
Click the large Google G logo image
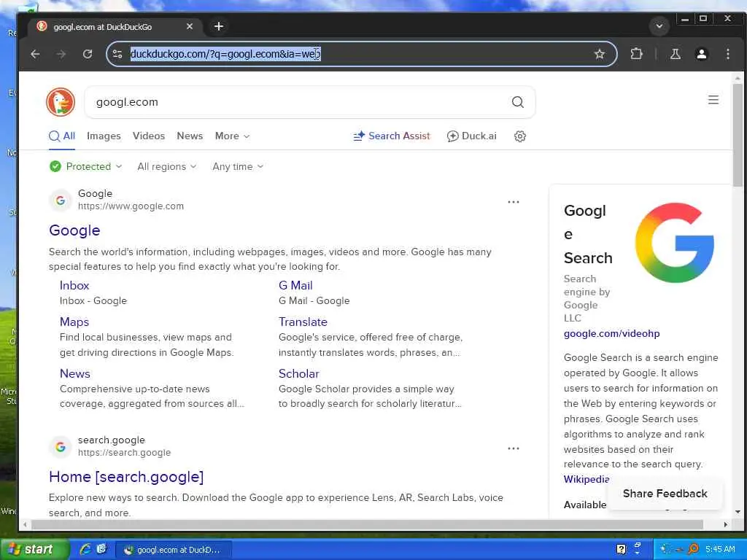point(675,242)
